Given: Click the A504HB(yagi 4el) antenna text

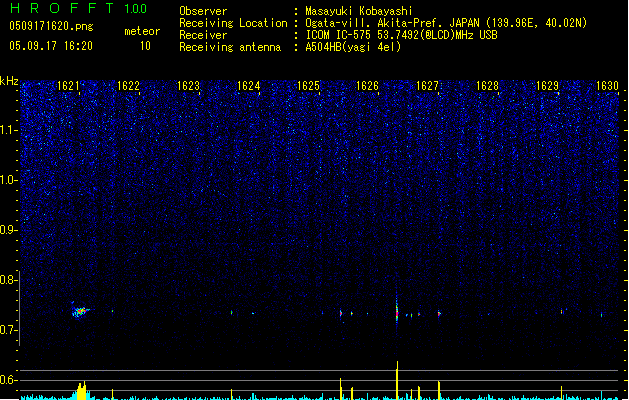Looking at the screenshot, I should point(353,47).
